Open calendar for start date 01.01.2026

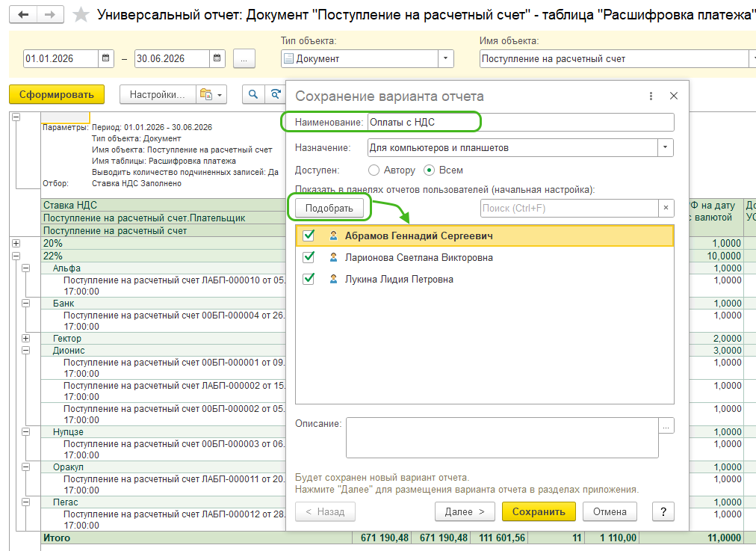click(105, 58)
